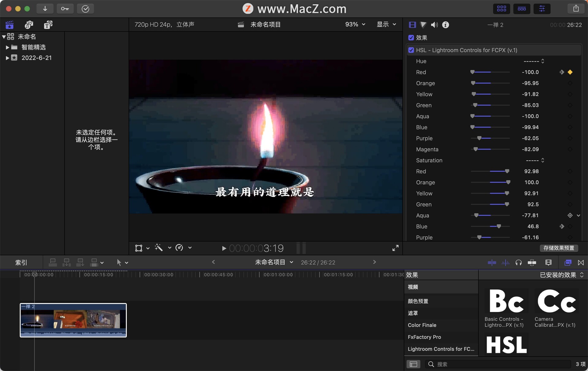588x371 pixels.
Task: Click the 存储效果预置 button
Action: tap(559, 248)
